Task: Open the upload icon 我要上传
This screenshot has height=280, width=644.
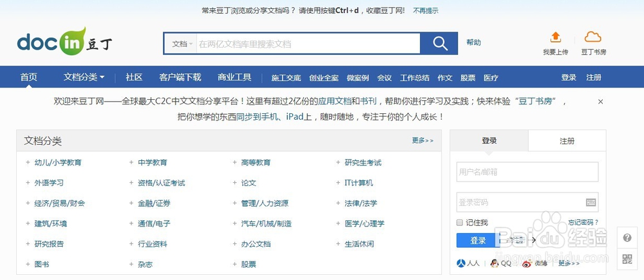Action: pos(555,37)
